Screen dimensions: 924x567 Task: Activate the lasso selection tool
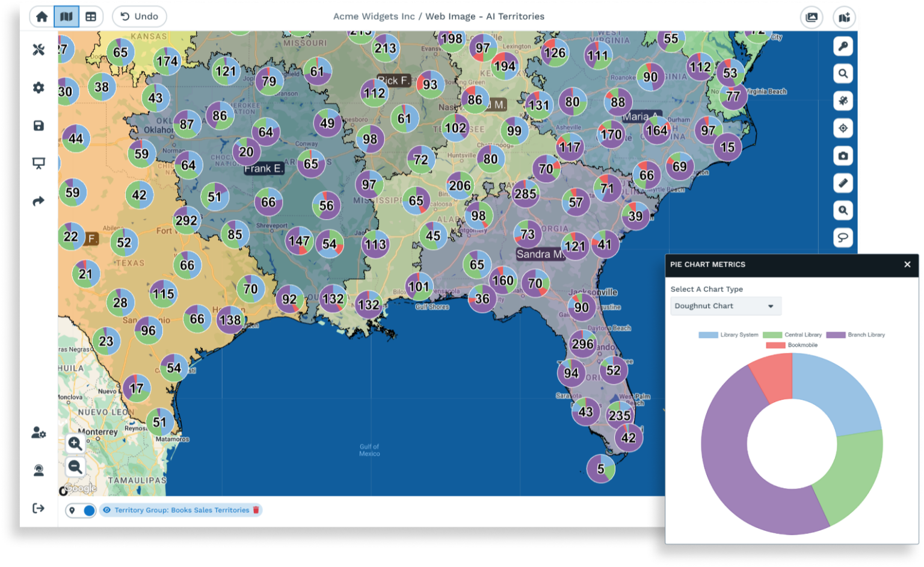843,237
